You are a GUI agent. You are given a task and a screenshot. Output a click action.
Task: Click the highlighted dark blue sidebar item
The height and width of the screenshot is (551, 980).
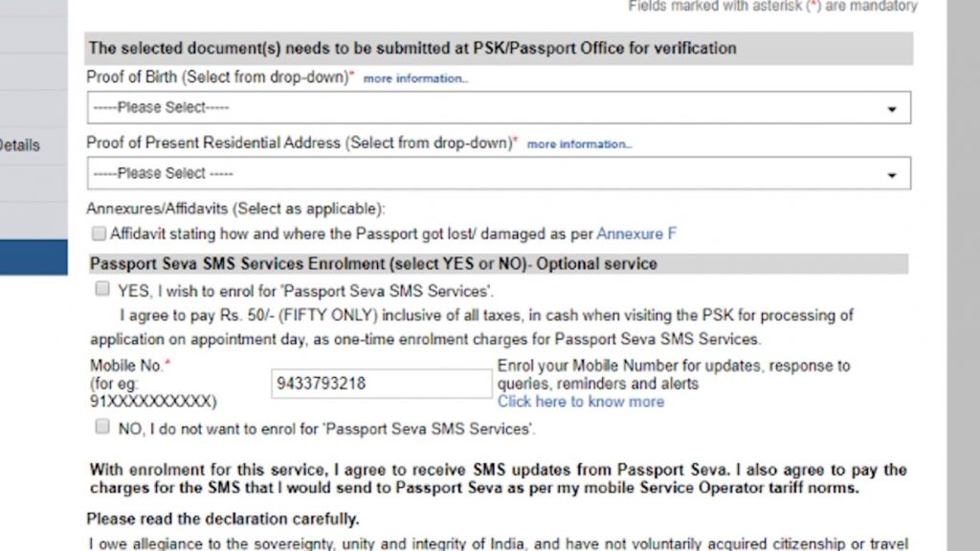(33, 258)
